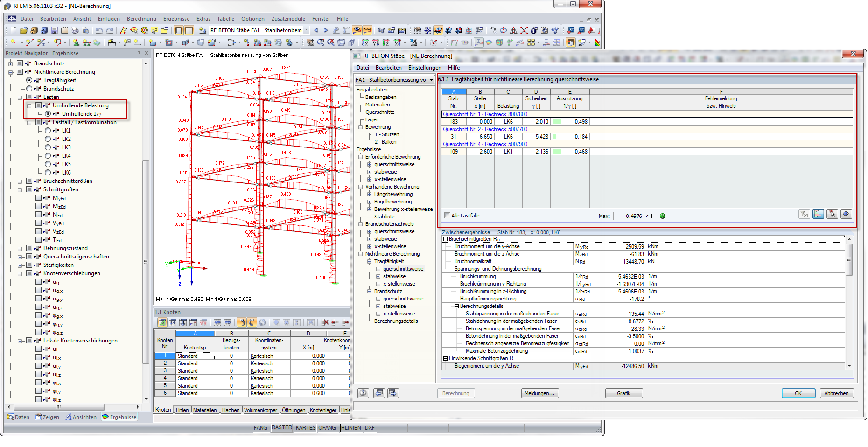Select stabweise under Tragfähigkeit in dialog tree
Viewport: 868px width, 447px height.
click(x=394, y=276)
